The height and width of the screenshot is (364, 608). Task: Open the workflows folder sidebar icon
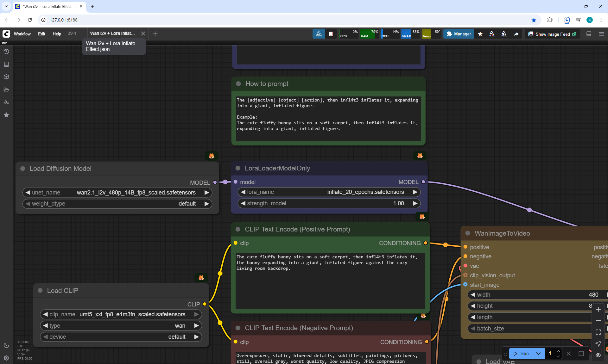click(x=6, y=89)
